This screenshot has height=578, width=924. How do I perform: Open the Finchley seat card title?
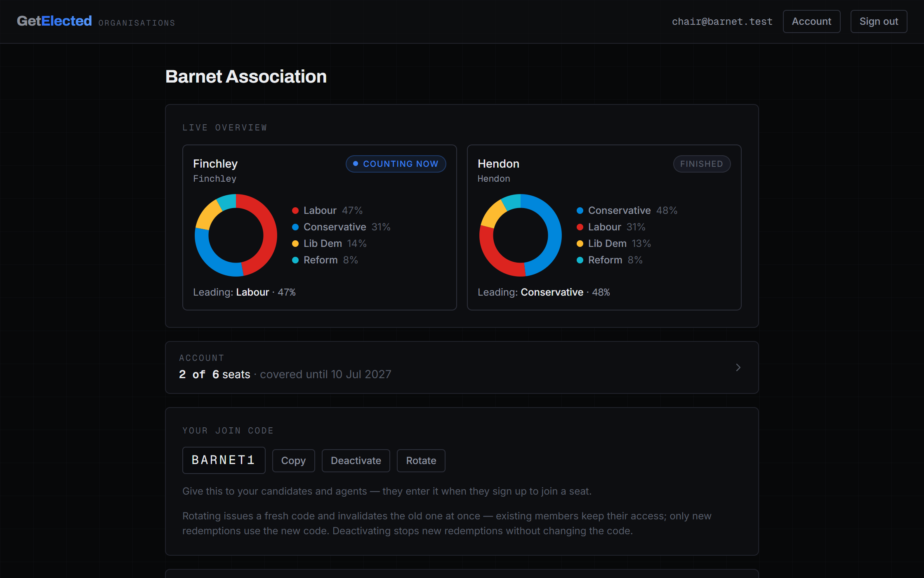pos(215,163)
